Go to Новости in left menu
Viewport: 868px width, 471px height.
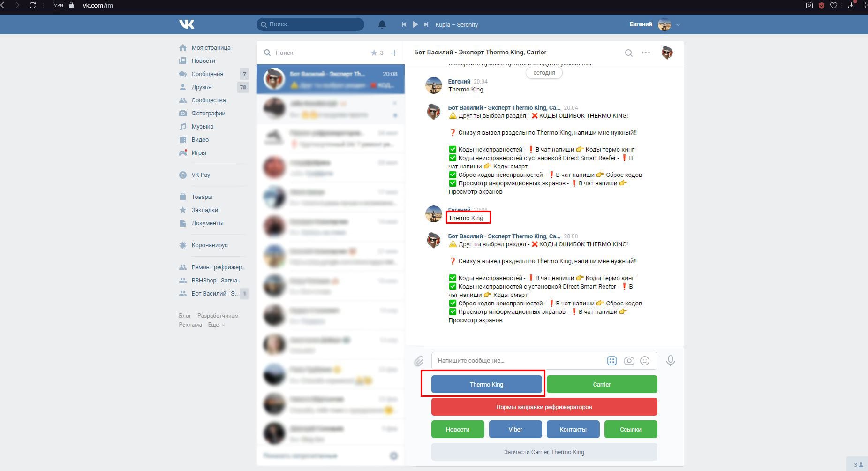[x=203, y=61]
